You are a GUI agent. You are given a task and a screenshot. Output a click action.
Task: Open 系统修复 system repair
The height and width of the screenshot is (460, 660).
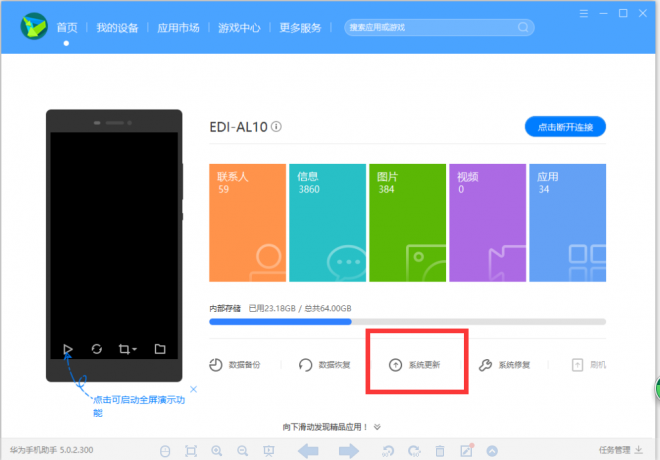click(x=504, y=364)
